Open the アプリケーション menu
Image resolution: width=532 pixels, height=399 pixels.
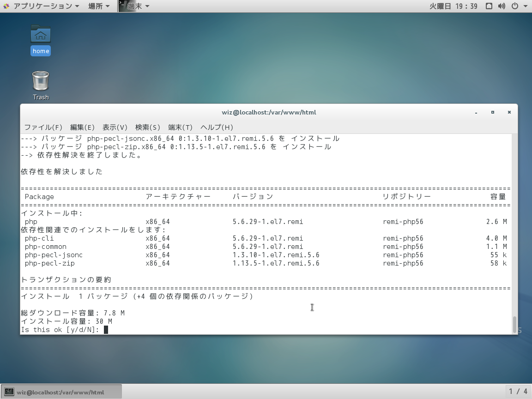point(47,6)
